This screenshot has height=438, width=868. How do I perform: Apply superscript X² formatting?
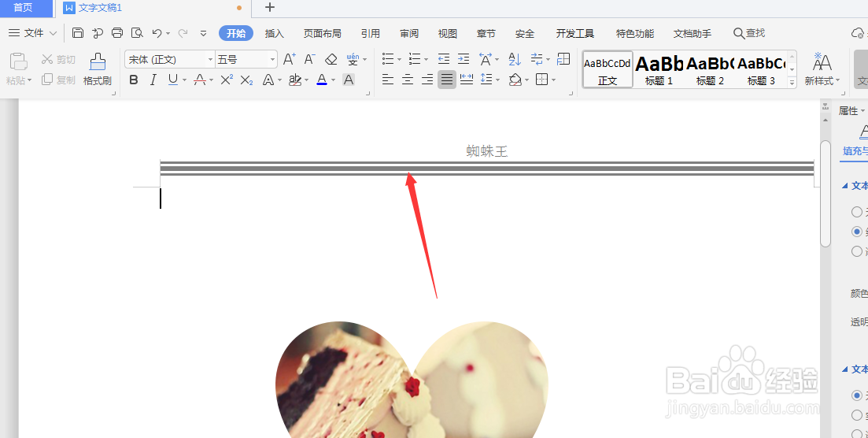pos(227,80)
